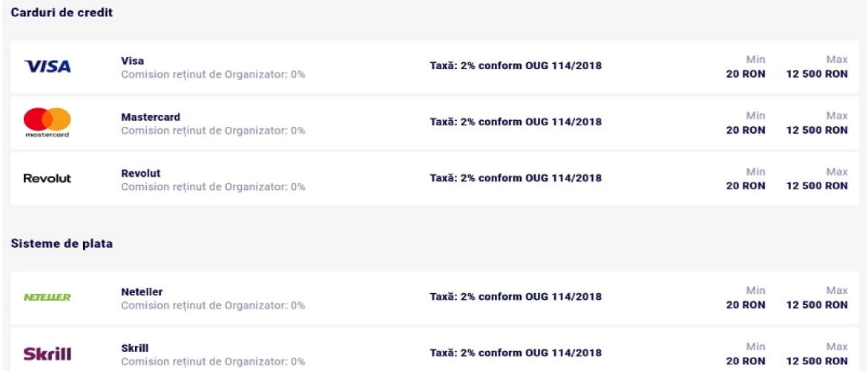The height and width of the screenshot is (371, 868).
Task: Pick the green Neteller logo
Action: 47,298
